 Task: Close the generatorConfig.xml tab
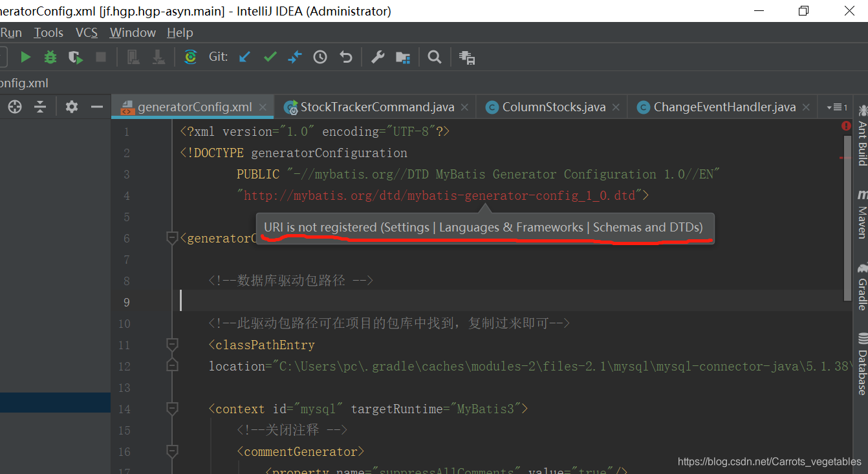coord(263,107)
